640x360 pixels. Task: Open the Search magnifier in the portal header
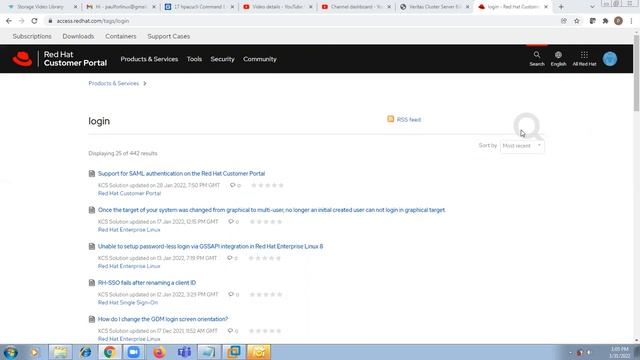coord(537,59)
